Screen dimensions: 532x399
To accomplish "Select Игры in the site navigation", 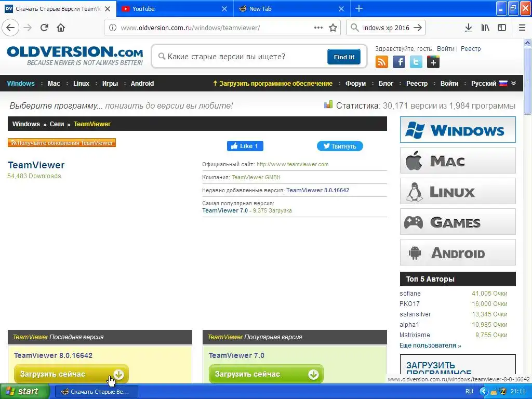I will click(x=110, y=84).
